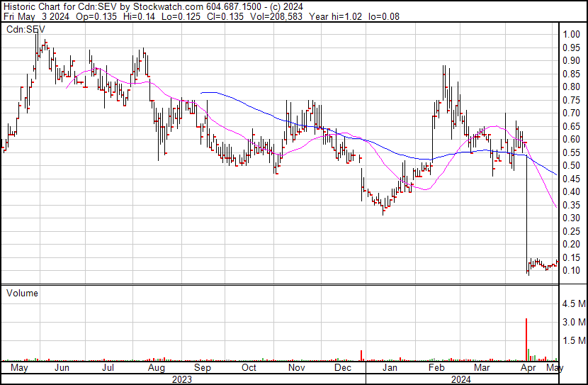588x385 pixels.
Task: Click the red volume spike in December
Action: pyautogui.click(x=361, y=355)
